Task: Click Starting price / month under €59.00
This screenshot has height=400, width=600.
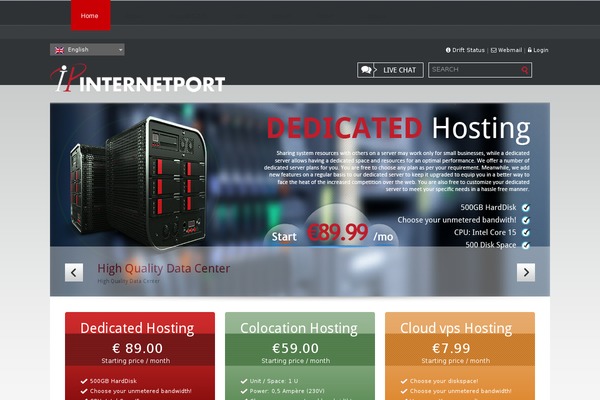Action: 296,361
